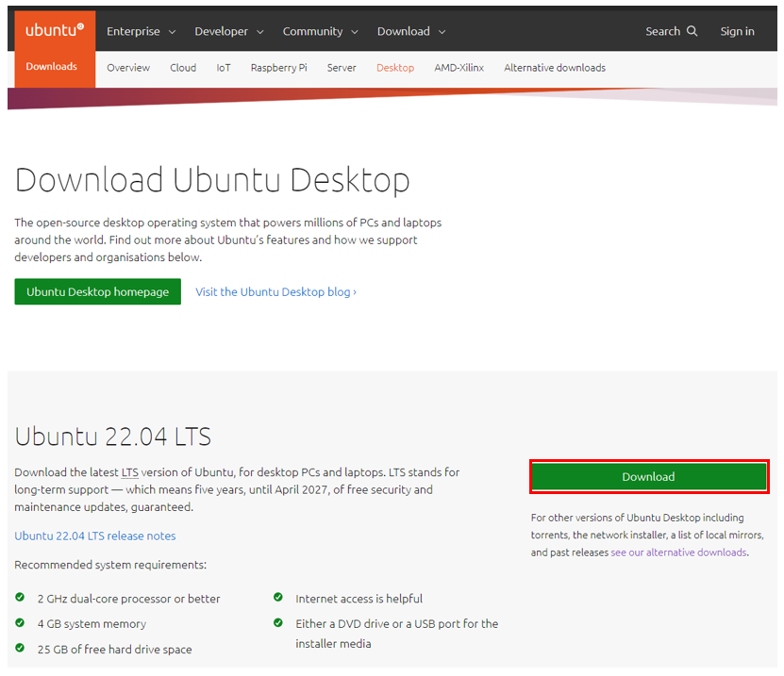The width and height of the screenshot is (784, 676).
Task: Expand the Download menu chevron
Action: click(442, 32)
